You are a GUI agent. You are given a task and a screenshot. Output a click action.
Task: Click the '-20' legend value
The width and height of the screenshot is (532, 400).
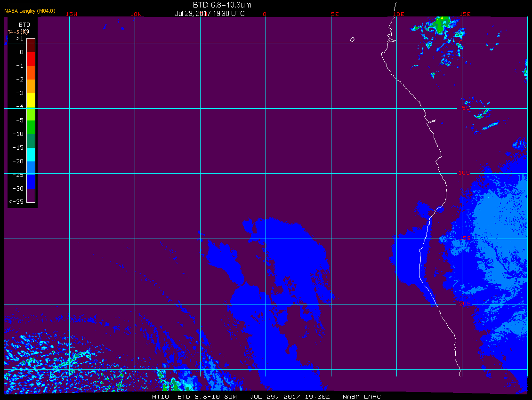[x=18, y=161]
